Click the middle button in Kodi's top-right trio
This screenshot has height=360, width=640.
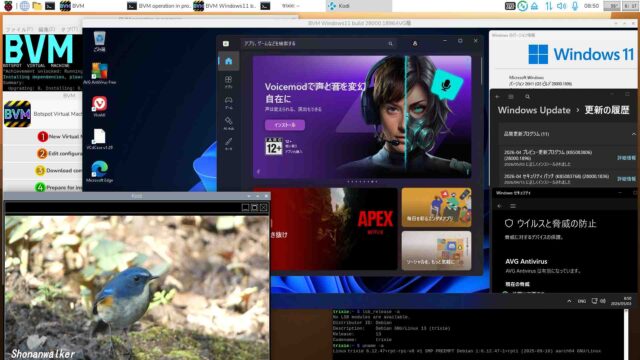tap(254, 208)
